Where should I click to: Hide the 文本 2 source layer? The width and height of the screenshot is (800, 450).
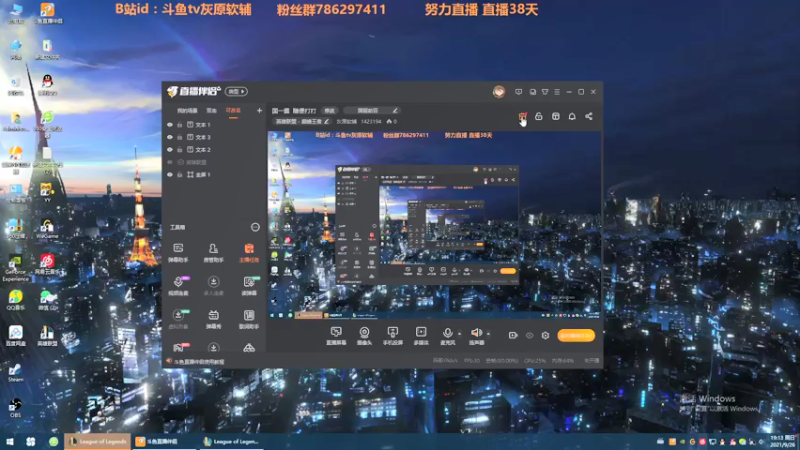170,149
